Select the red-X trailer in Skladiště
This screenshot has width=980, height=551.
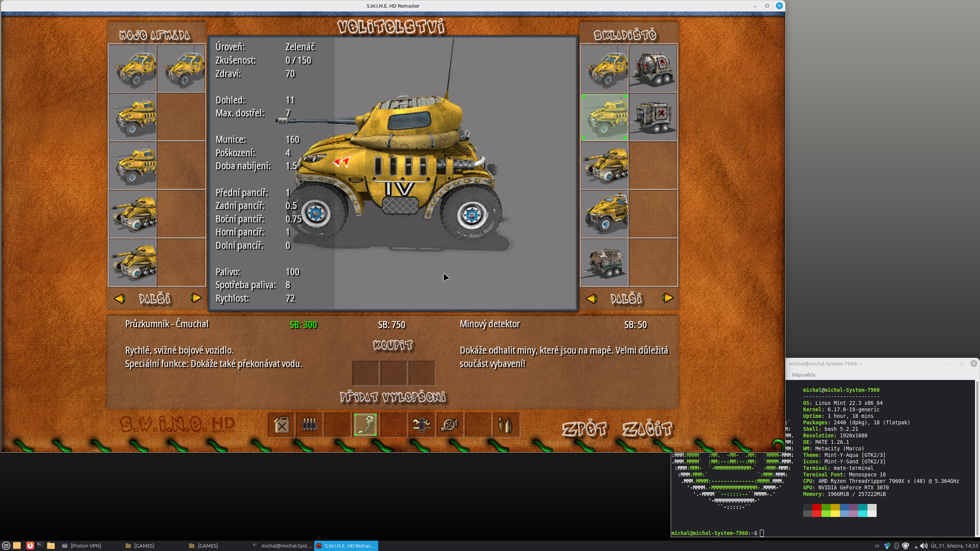pos(653,117)
